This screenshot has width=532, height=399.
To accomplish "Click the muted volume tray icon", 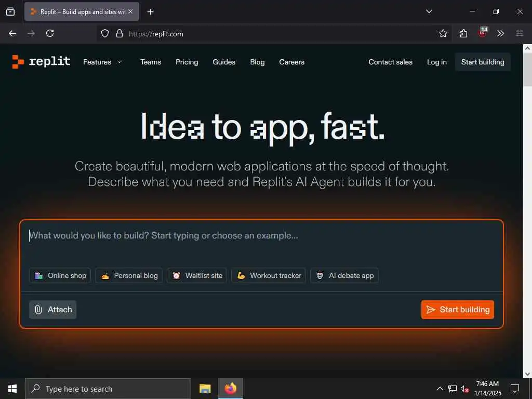I will (x=464, y=389).
